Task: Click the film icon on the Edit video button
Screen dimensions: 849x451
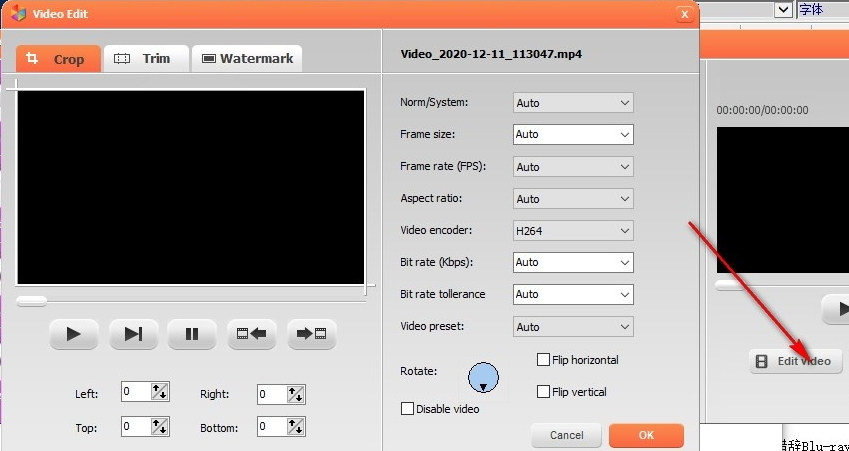Action: 762,361
